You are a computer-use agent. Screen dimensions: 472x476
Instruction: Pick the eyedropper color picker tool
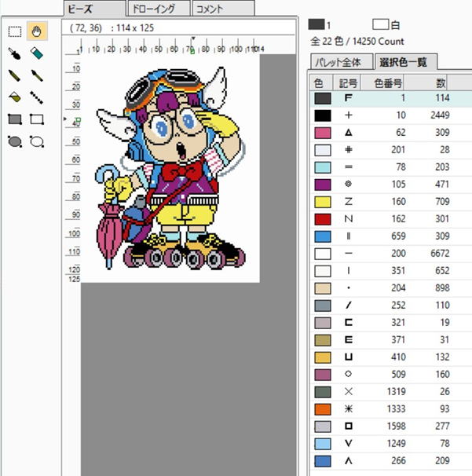click(15, 53)
